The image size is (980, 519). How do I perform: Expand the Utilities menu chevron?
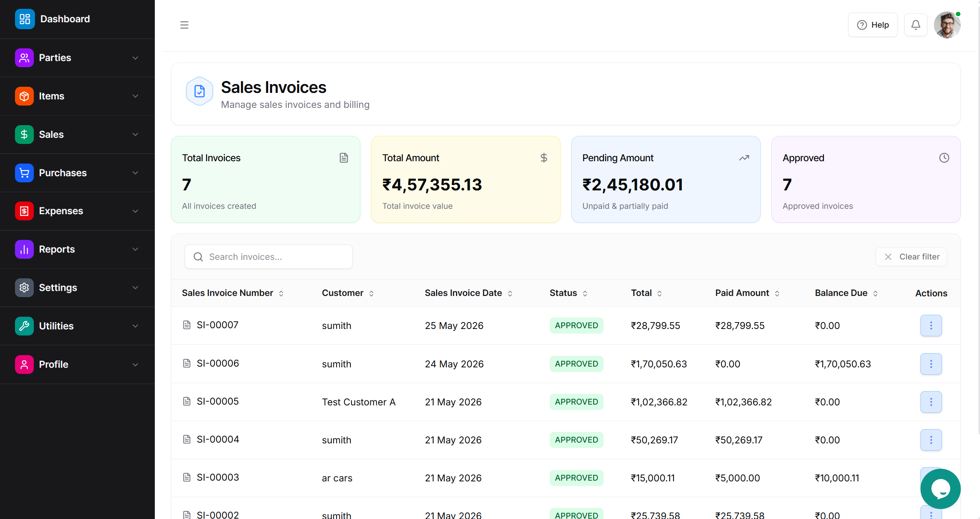coord(135,326)
